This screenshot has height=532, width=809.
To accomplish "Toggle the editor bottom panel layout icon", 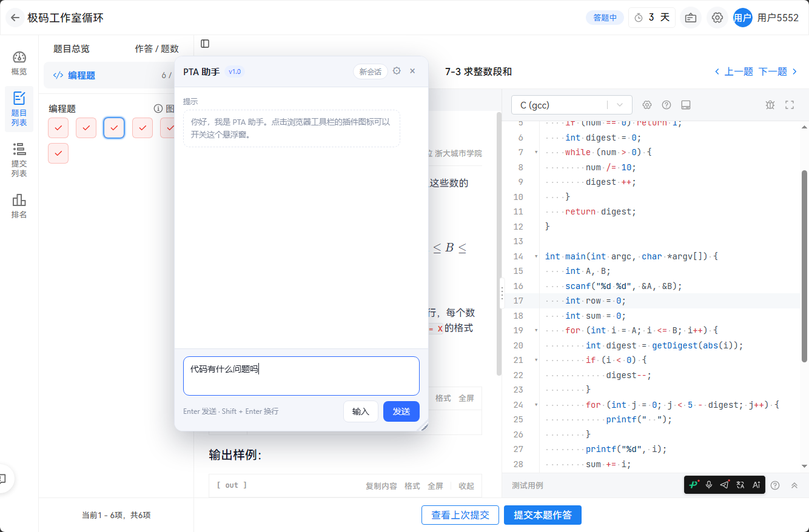I will pos(686,105).
